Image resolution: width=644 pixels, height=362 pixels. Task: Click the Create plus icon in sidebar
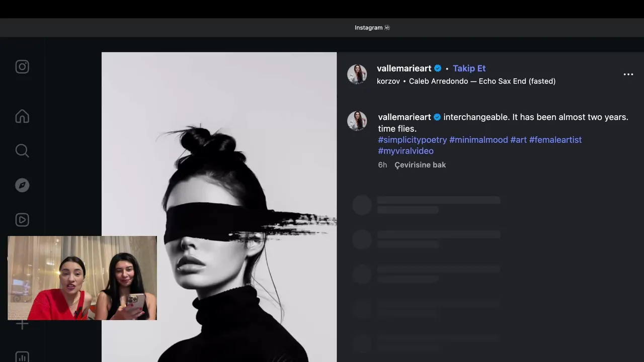[x=22, y=324]
